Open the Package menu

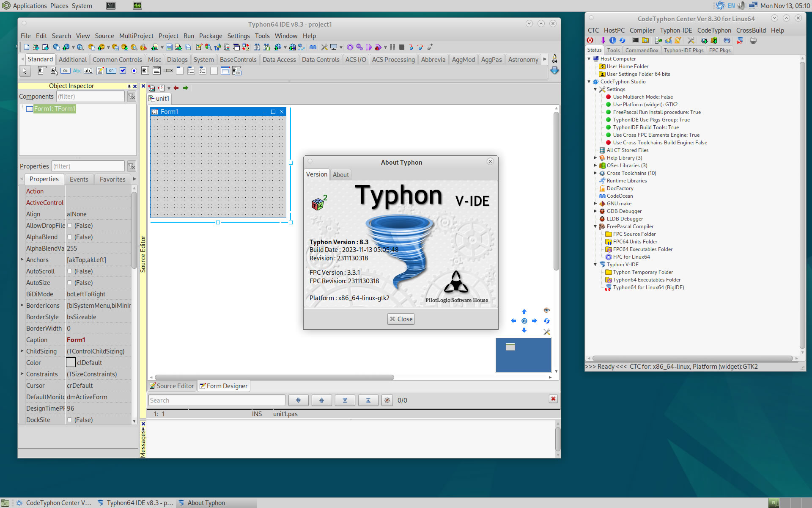[x=210, y=36]
